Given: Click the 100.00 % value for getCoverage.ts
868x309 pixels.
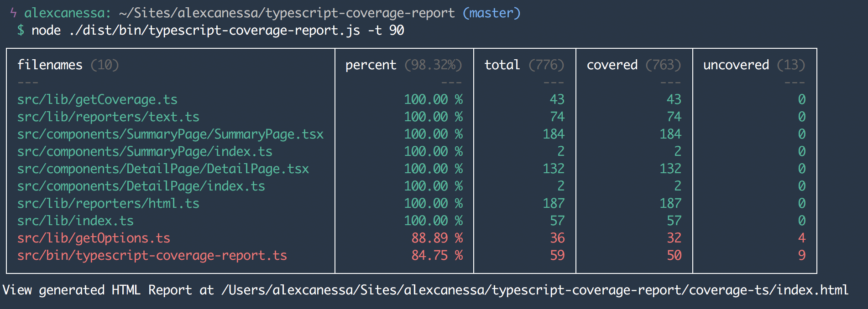Looking at the screenshot, I should tap(434, 100).
